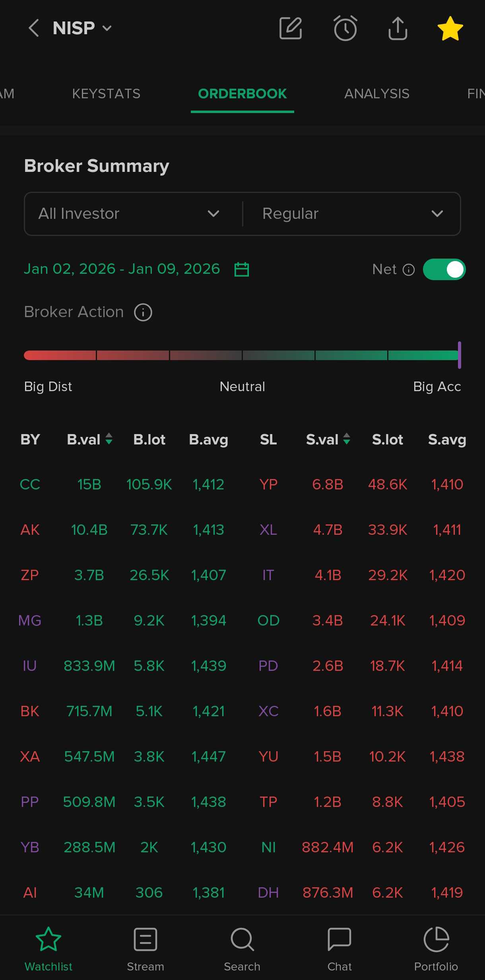485x980 pixels.
Task: Toggle the yellow favorite star
Action: tap(450, 28)
